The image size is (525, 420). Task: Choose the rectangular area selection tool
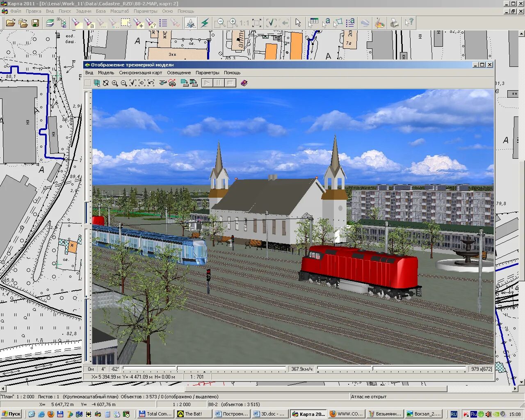click(126, 23)
